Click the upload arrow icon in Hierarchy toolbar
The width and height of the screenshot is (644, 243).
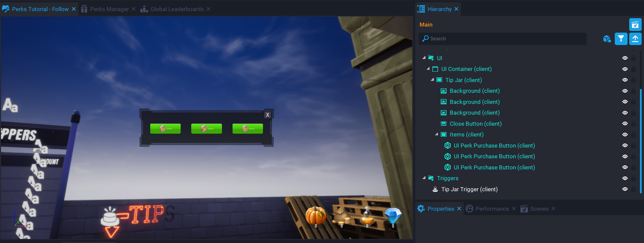point(635,39)
